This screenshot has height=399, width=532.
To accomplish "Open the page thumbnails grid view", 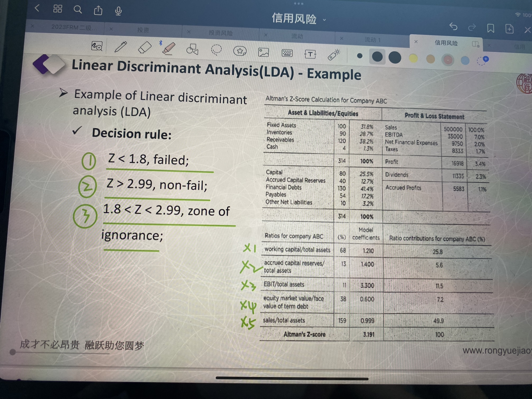I will pos(58,9).
